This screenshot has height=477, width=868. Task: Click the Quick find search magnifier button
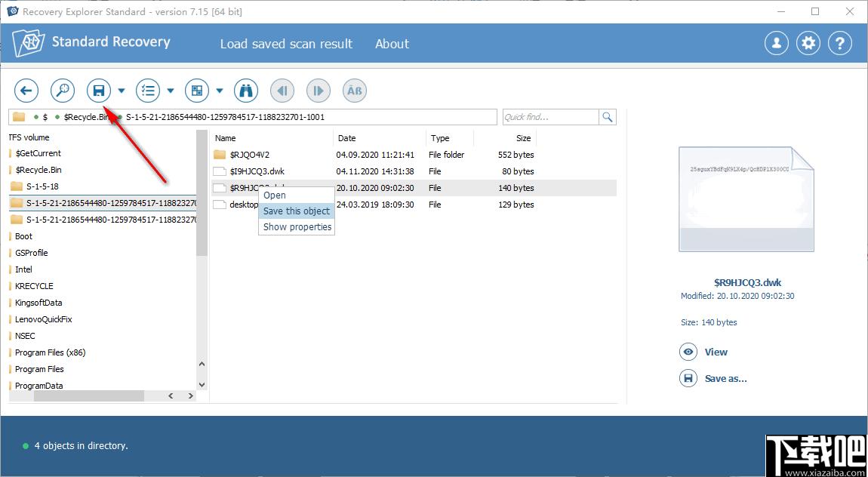click(x=608, y=117)
